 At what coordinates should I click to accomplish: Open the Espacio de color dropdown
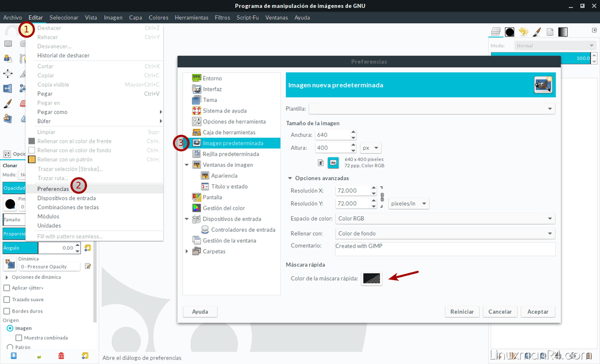click(445, 218)
